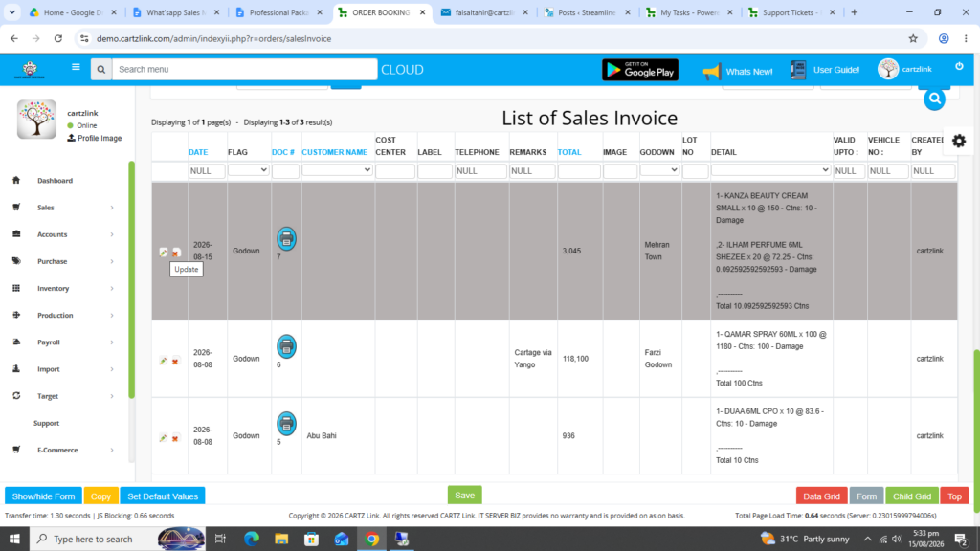Delete the 2026-08-15 invoice row
This screenshot has height=551, width=980.
pos(176,253)
